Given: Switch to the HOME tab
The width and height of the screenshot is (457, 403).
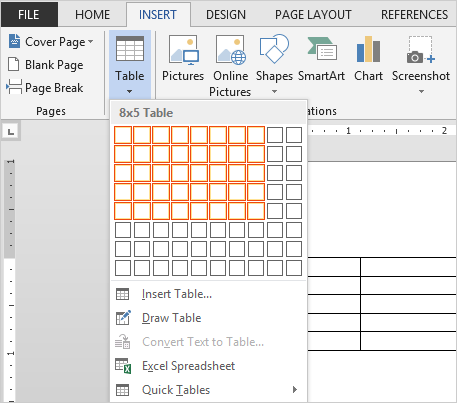Looking at the screenshot, I should (x=92, y=15).
